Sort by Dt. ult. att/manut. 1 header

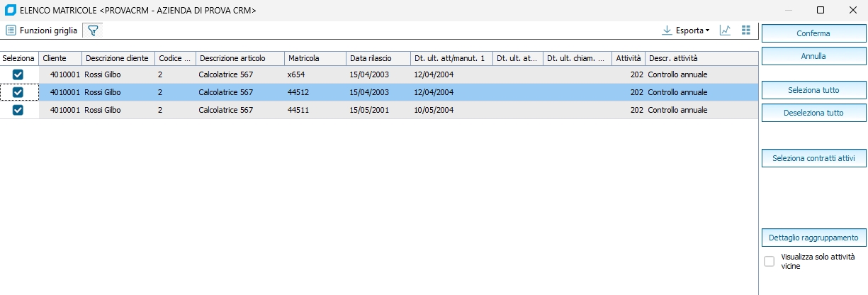click(x=451, y=58)
